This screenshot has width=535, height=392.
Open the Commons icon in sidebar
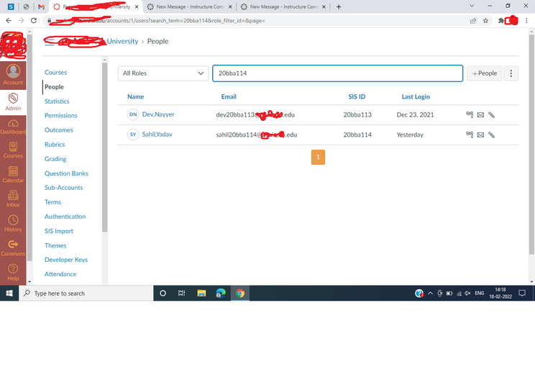point(13,247)
